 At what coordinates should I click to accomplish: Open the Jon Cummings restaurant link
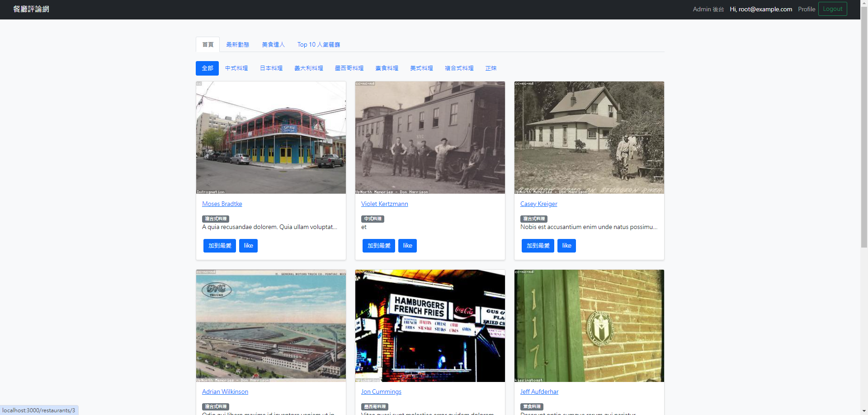(381, 392)
